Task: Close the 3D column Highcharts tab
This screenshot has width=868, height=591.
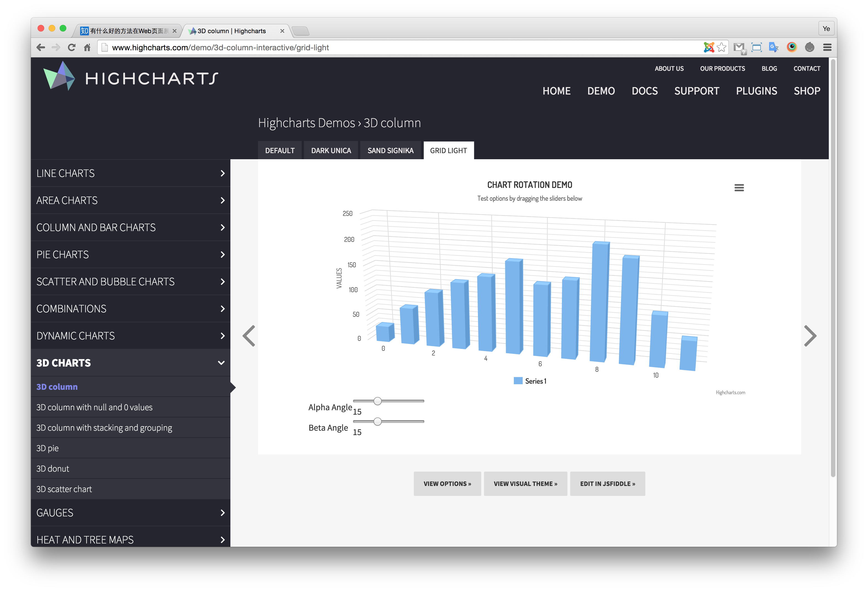Action: coord(282,31)
